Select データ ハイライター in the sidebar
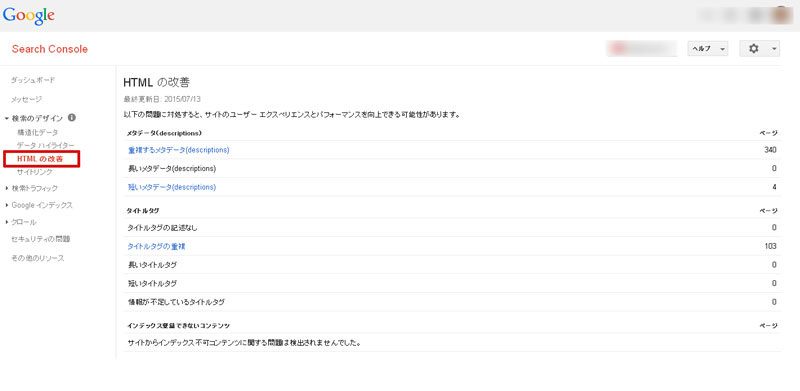The width and height of the screenshot is (800, 391). coord(45,146)
